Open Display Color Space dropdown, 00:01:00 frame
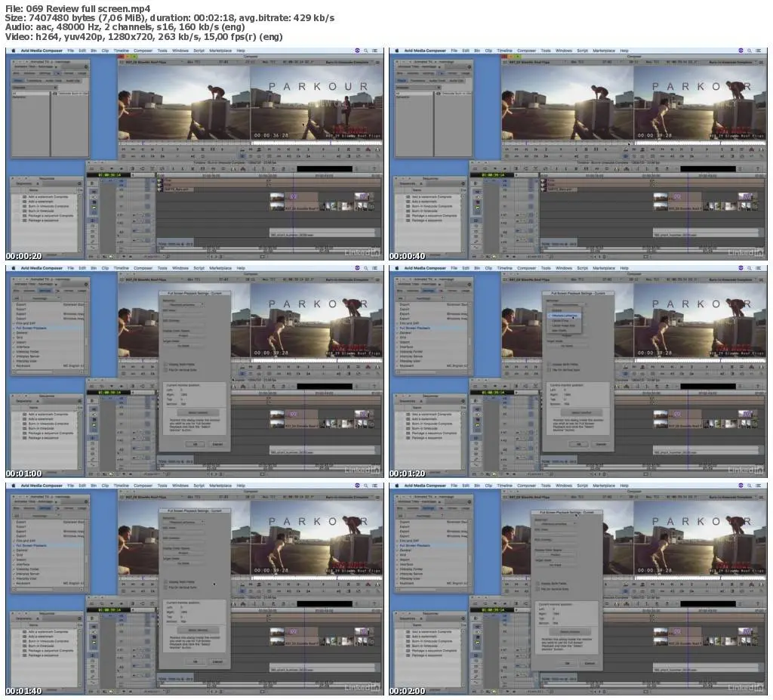The image size is (773, 700). click(183, 335)
